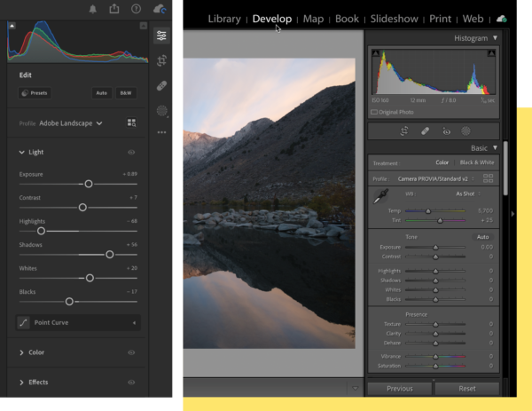
Task: Select the Crop Overlay tool in Develop panel
Action: [x=404, y=131]
